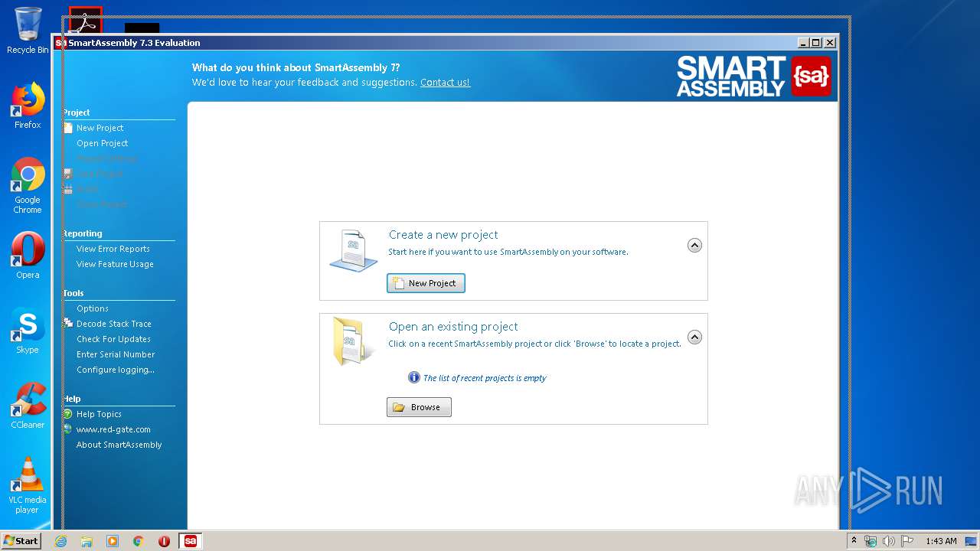This screenshot has height=551, width=980.
Task: Click the taskbar clock showing 1:43 AM
Action: click(x=941, y=541)
